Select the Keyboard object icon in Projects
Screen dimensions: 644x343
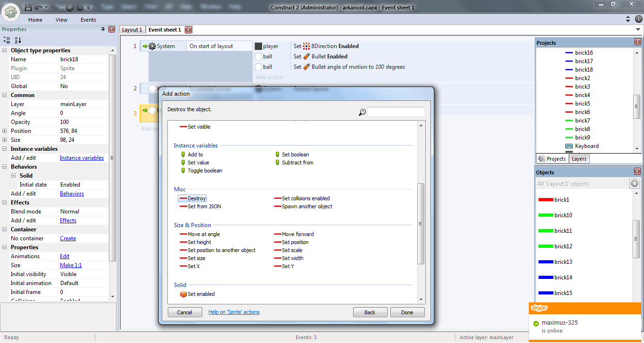tap(569, 146)
